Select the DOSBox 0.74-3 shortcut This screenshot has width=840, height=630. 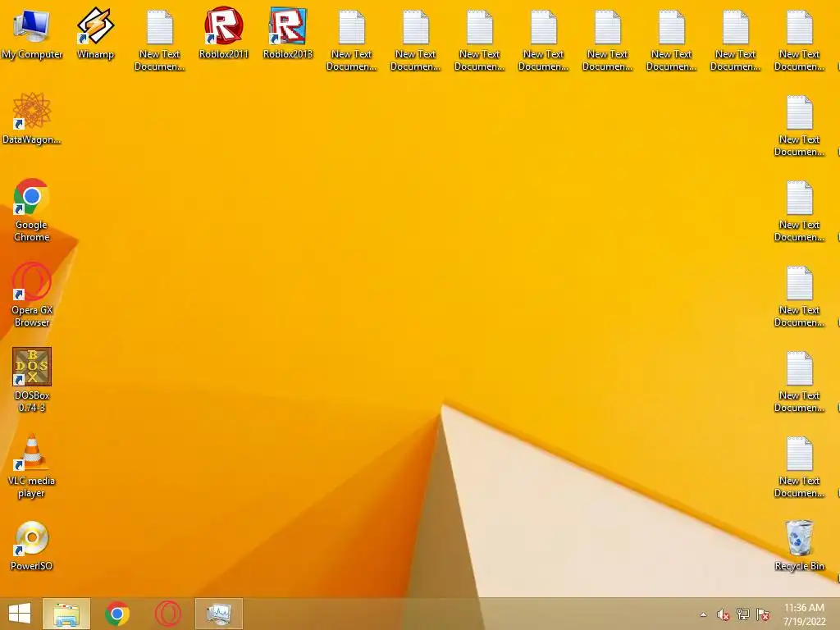click(x=32, y=381)
